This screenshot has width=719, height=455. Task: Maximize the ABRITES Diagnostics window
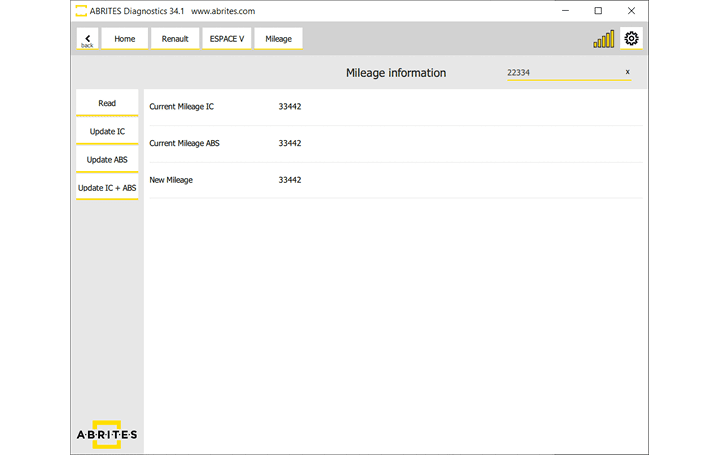coord(598,11)
